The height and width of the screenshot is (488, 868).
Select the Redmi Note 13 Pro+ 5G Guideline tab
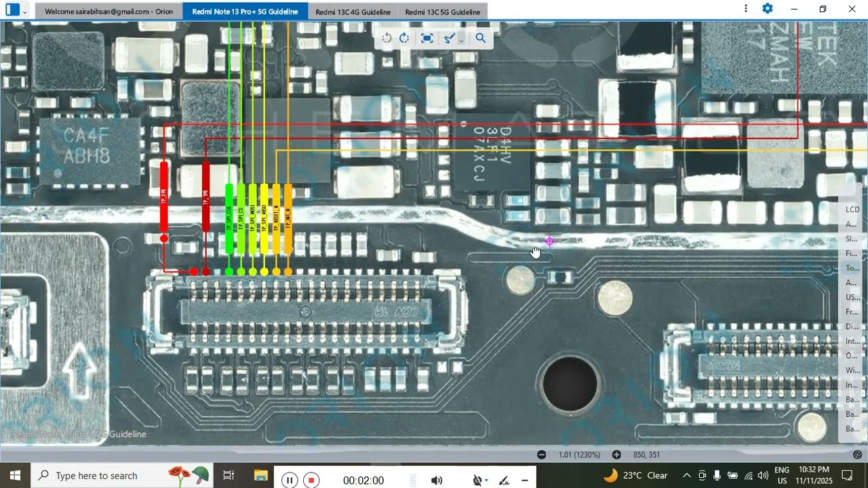click(245, 12)
